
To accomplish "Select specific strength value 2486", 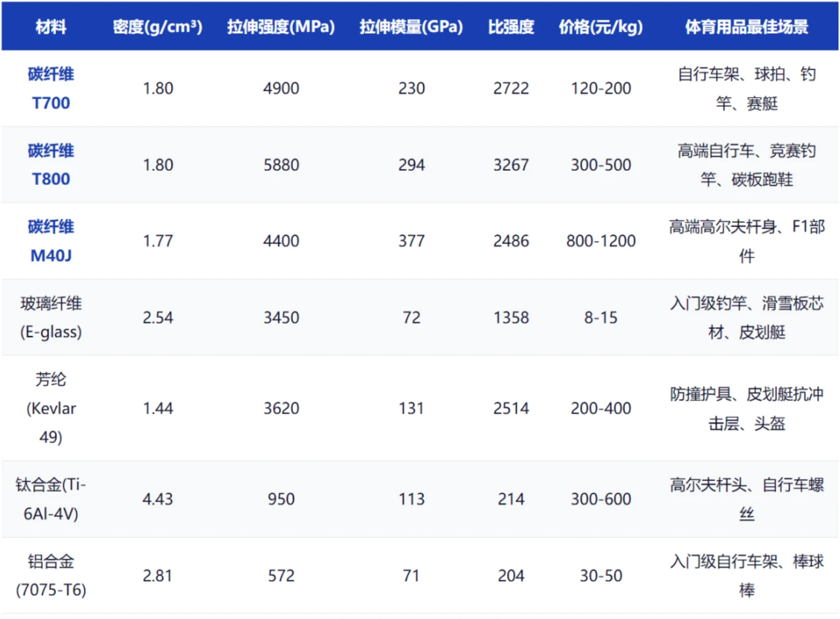I will 511,241.
